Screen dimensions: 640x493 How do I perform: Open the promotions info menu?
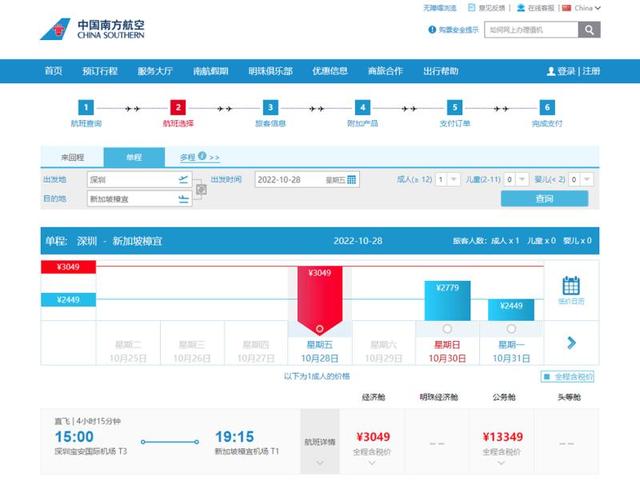point(330,71)
